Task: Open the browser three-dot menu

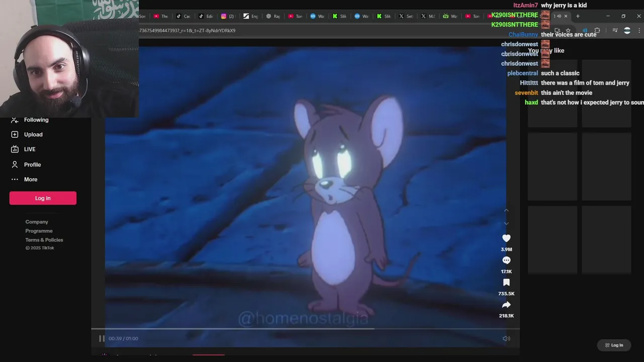Action: pyautogui.click(x=639, y=30)
